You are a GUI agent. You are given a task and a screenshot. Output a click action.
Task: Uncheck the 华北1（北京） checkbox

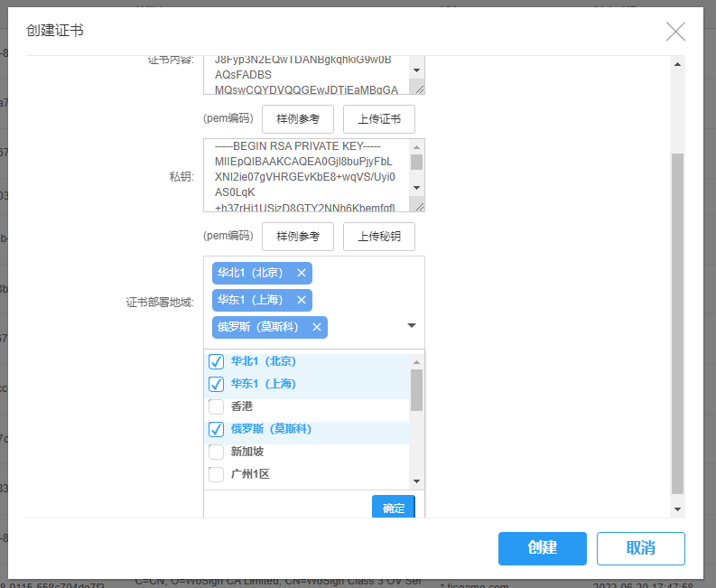coord(217,361)
